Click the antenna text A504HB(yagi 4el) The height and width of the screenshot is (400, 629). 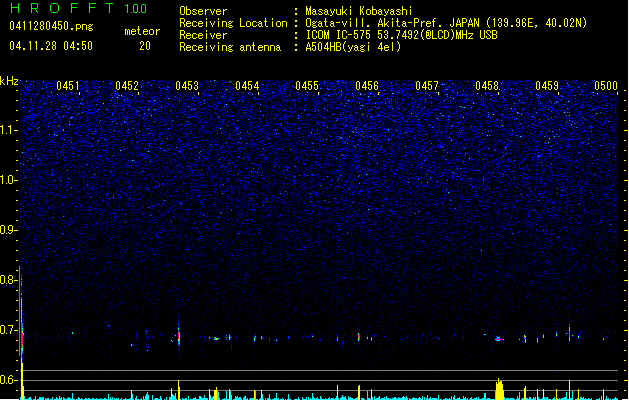click(353, 47)
